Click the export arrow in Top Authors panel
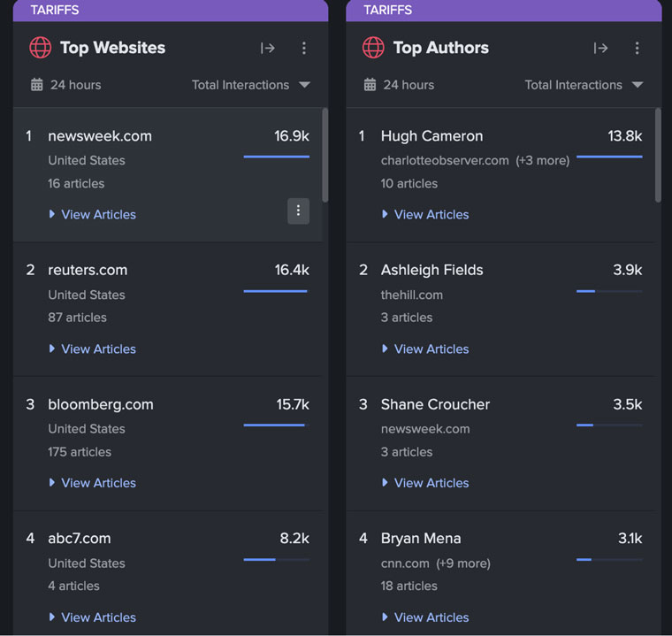Image resolution: width=672 pixels, height=636 pixels. pyautogui.click(x=601, y=48)
